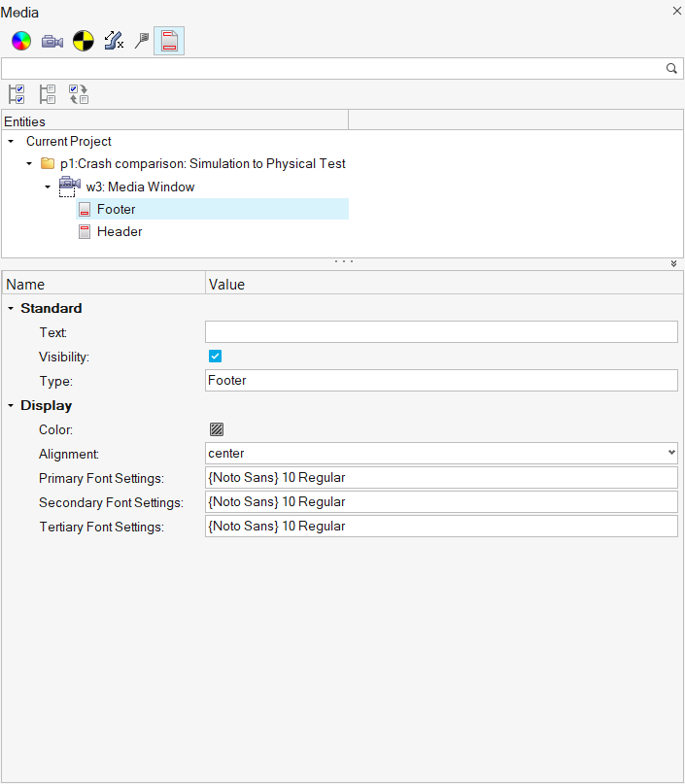Click the measure tool icon in toolbar
The image size is (685, 784).
[114, 41]
